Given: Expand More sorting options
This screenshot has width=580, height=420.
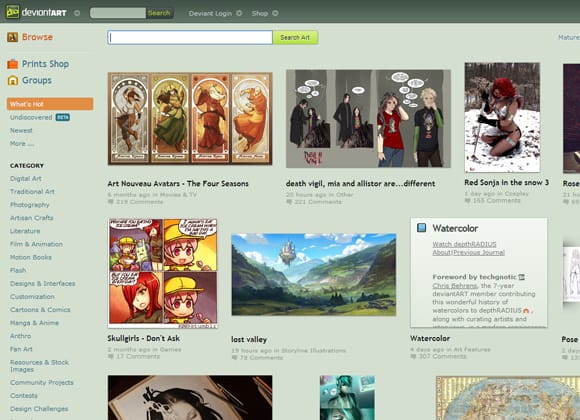Looking at the screenshot, I should 22,144.
